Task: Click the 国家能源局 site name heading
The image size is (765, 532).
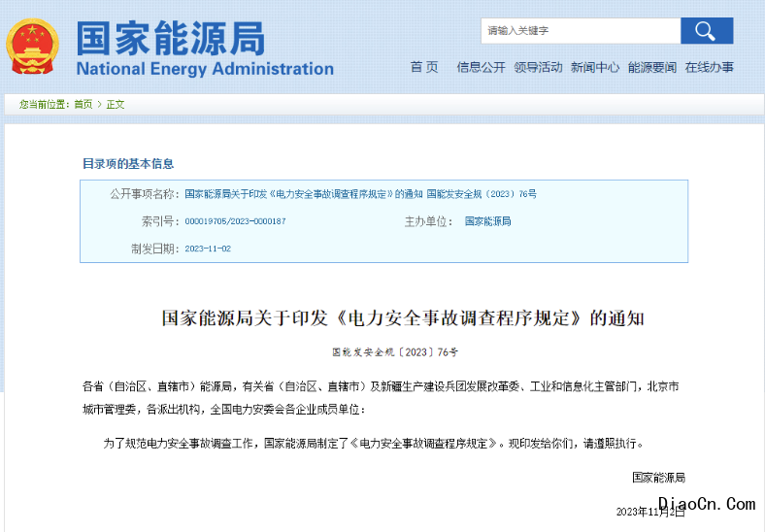Action: click(171, 39)
